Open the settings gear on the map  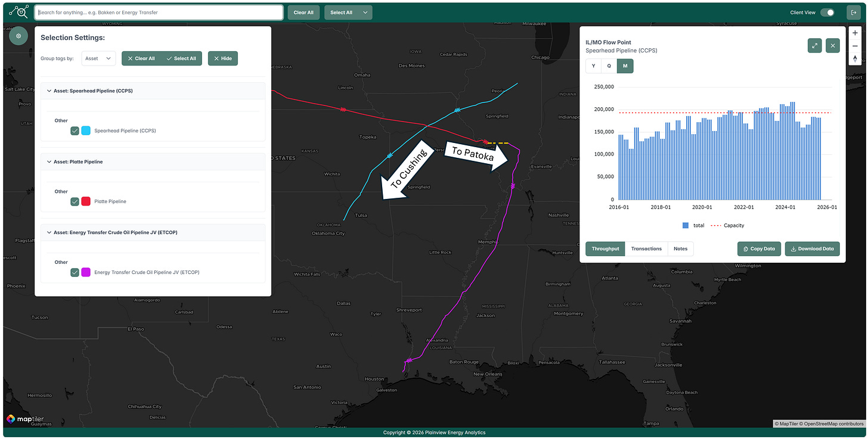click(18, 36)
